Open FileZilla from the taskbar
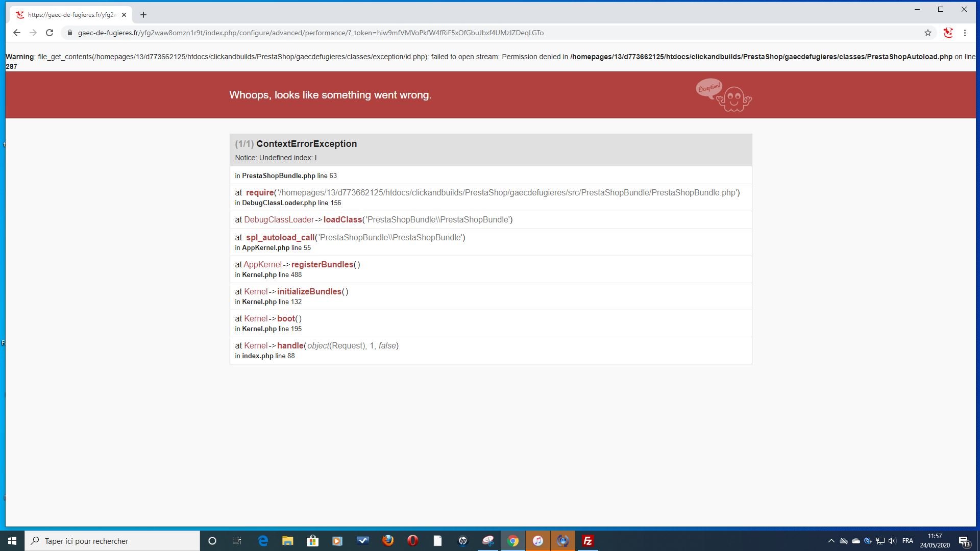The height and width of the screenshot is (551, 980). [587, 541]
